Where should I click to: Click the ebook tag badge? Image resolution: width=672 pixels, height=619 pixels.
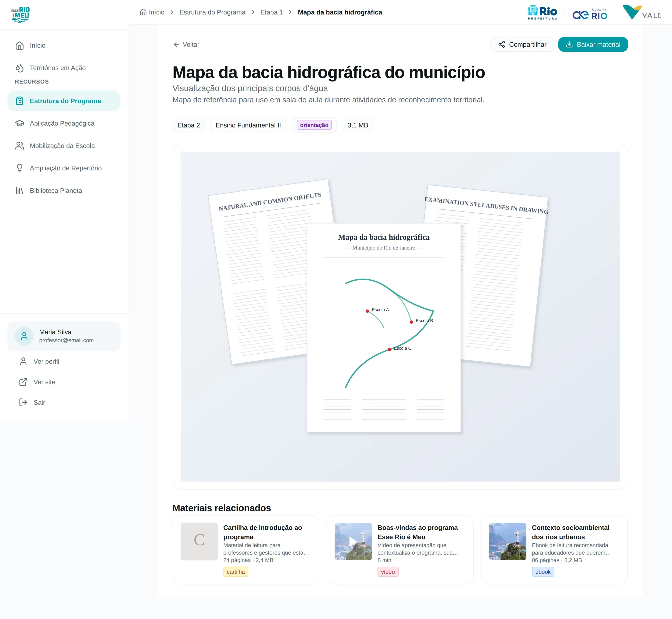tap(543, 572)
